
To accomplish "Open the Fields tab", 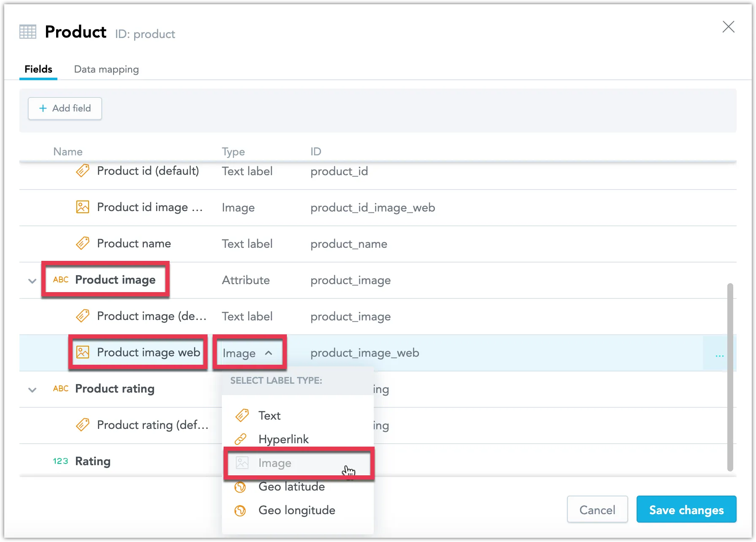I will coord(38,69).
